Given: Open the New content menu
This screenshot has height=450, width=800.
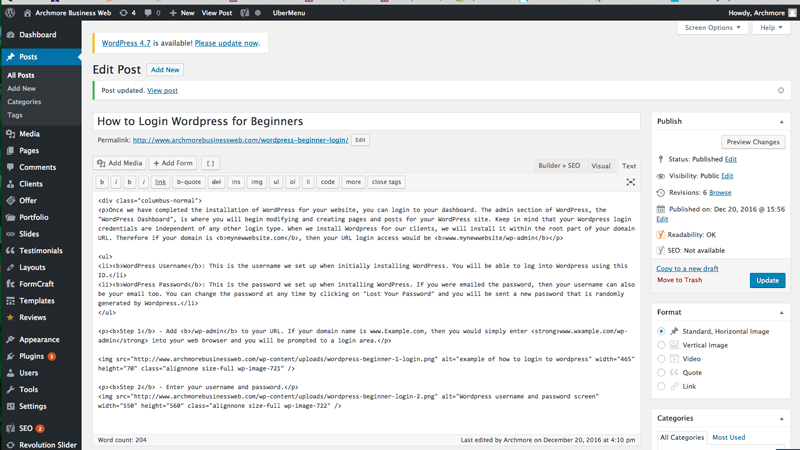Looking at the screenshot, I should click(x=182, y=13).
